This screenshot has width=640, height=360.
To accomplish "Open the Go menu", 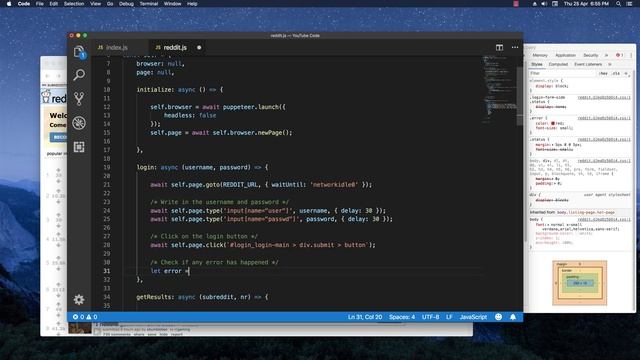I will tap(110, 4).
